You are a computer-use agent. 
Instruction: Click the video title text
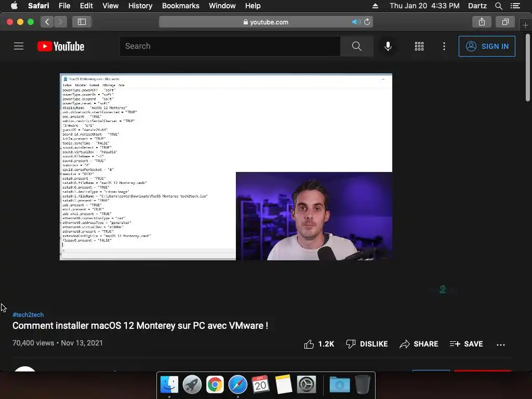coord(140,326)
